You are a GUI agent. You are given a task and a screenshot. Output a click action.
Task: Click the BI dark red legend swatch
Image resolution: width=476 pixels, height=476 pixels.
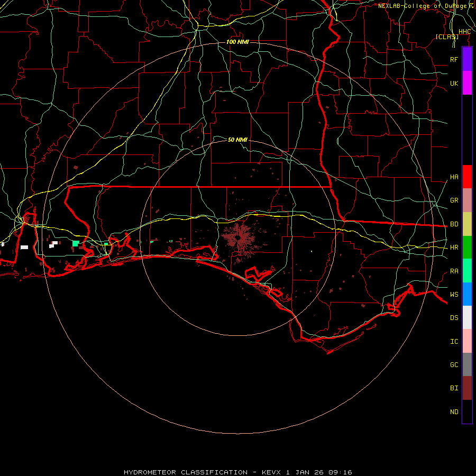[467, 388]
